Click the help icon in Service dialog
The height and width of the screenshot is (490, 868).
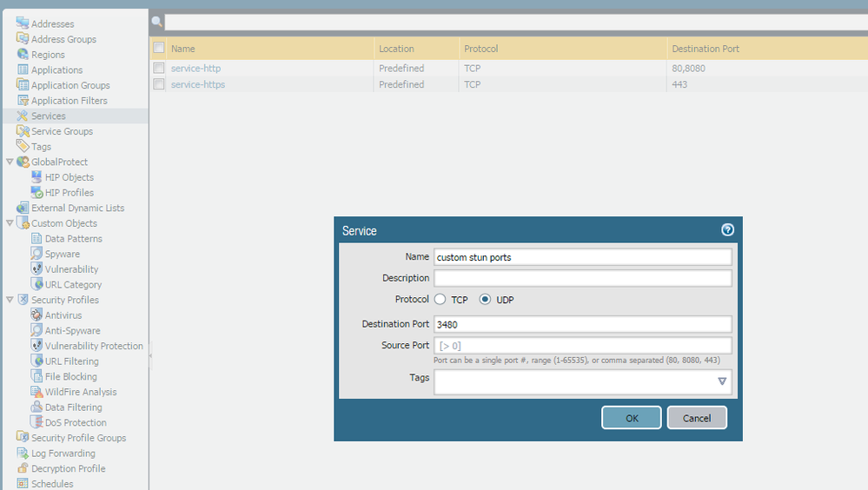click(x=727, y=230)
